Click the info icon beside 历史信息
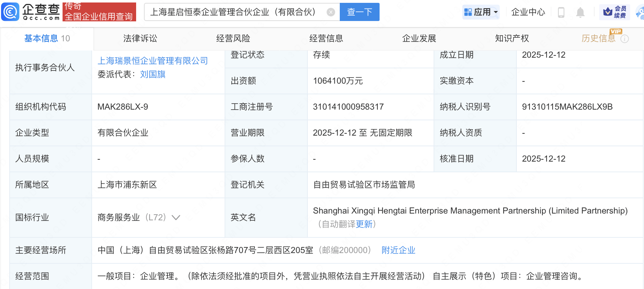 [624, 39]
